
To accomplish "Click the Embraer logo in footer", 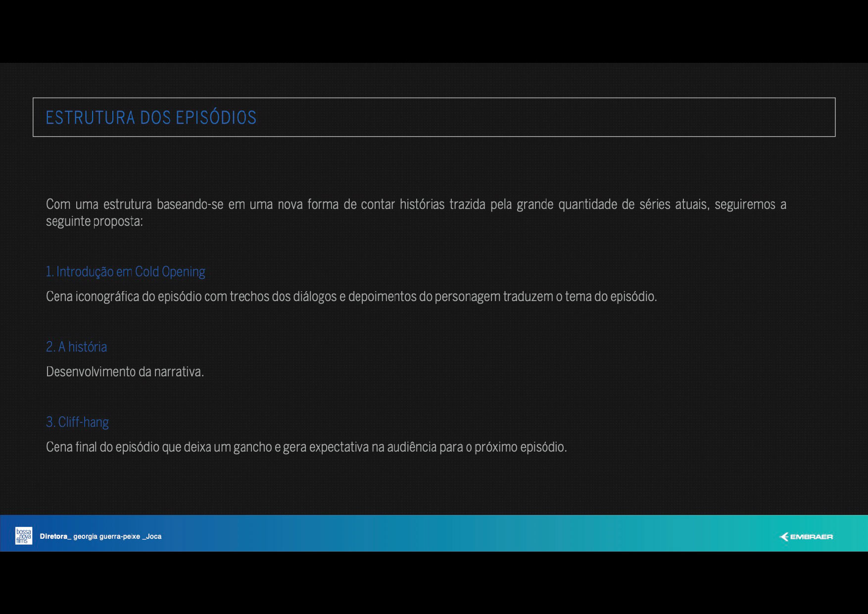I will tap(806, 537).
